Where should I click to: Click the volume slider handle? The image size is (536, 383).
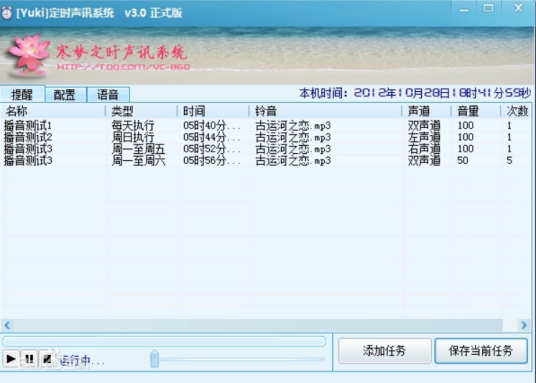point(155,359)
